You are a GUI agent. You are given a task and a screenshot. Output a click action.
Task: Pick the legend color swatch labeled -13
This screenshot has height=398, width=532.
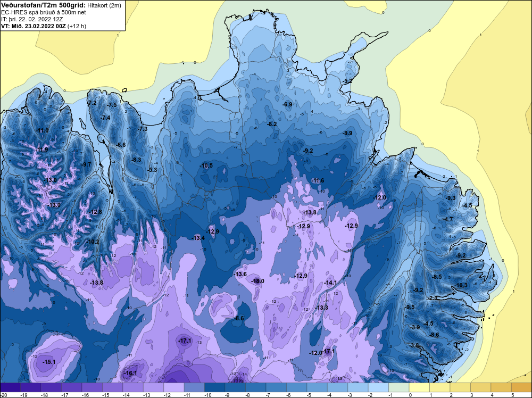pyautogui.click(x=153, y=387)
